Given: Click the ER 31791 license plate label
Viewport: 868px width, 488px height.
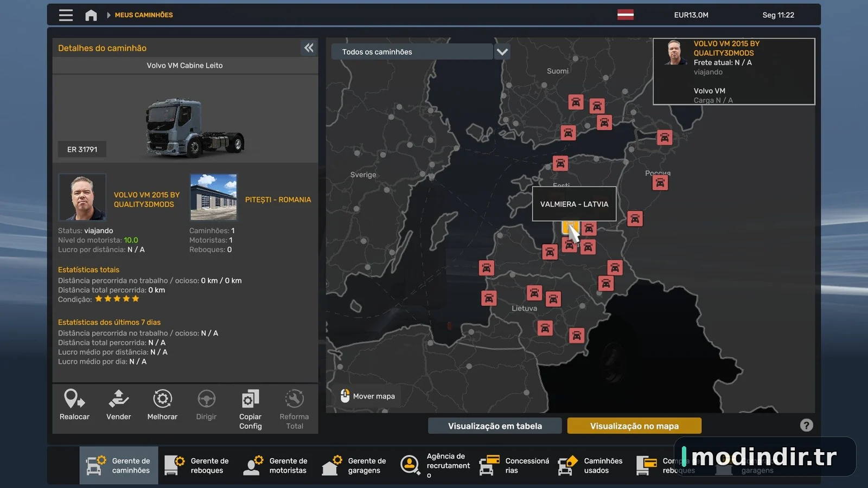Looking at the screenshot, I should [x=82, y=150].
